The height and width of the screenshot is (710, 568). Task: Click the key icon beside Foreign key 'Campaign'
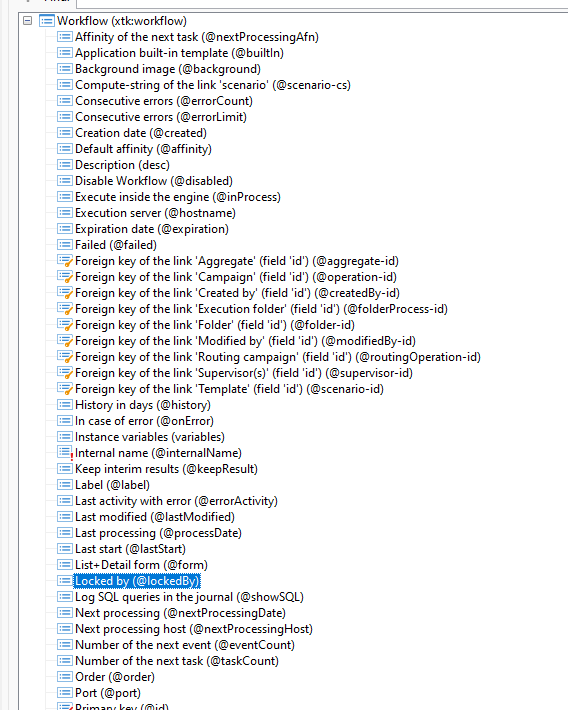(x=65, y=277)
